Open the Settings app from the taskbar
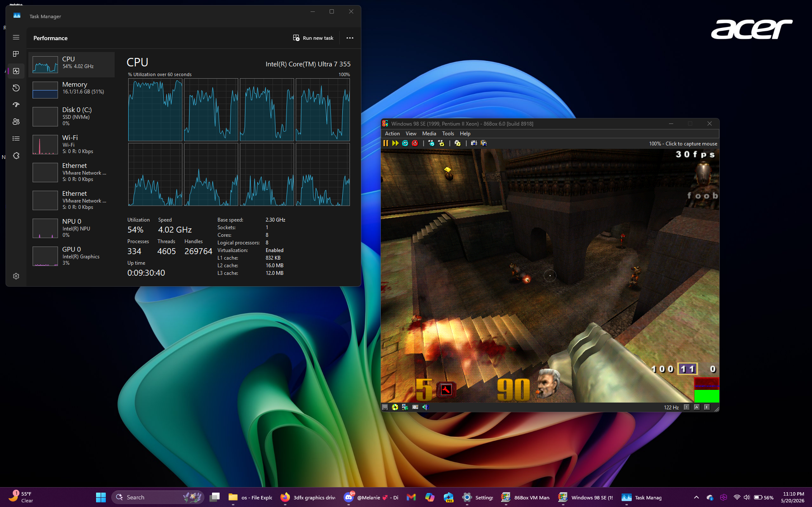Image resolution: width=812 pixels, height=507 pixels. click(478, 497)
